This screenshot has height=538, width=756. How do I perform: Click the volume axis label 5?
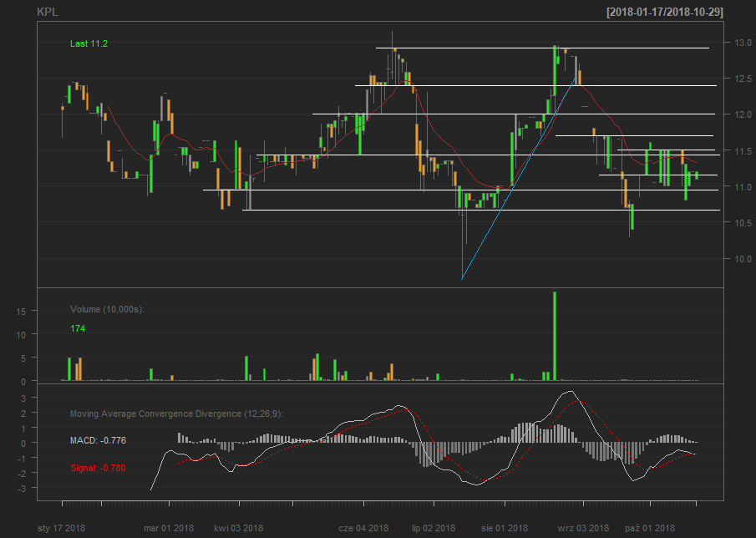(x=23, y=358)
